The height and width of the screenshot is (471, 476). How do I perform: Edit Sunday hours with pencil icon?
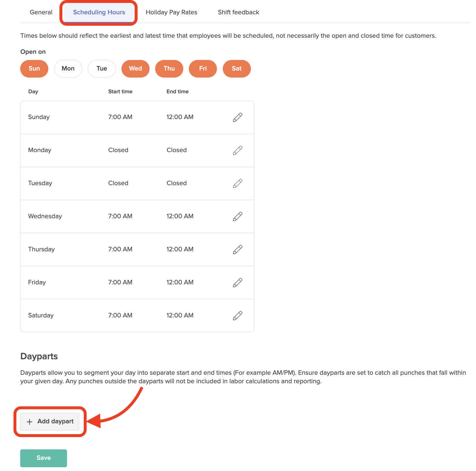coord(237,117)
